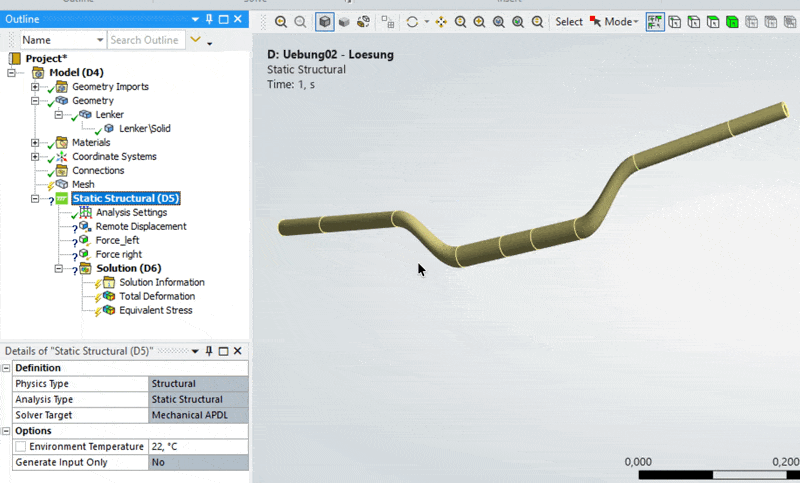Open the Equivalent Stress result
Viewport: 800px width, 483px height.
pyautogui.click(x=155, y=310)
